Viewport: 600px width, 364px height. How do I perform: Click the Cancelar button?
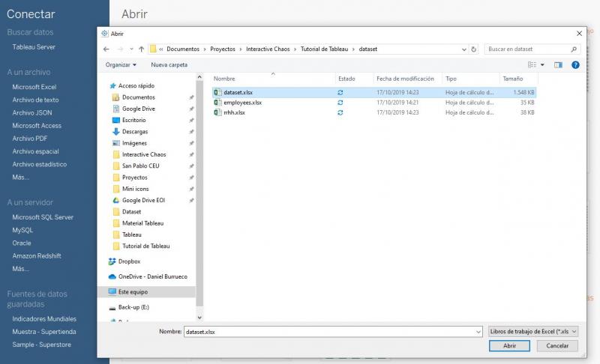(557, 346)
